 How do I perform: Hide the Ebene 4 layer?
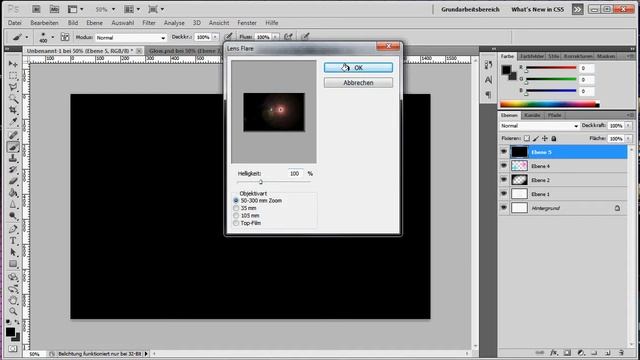pyautogui.click(x=504, y=166)
